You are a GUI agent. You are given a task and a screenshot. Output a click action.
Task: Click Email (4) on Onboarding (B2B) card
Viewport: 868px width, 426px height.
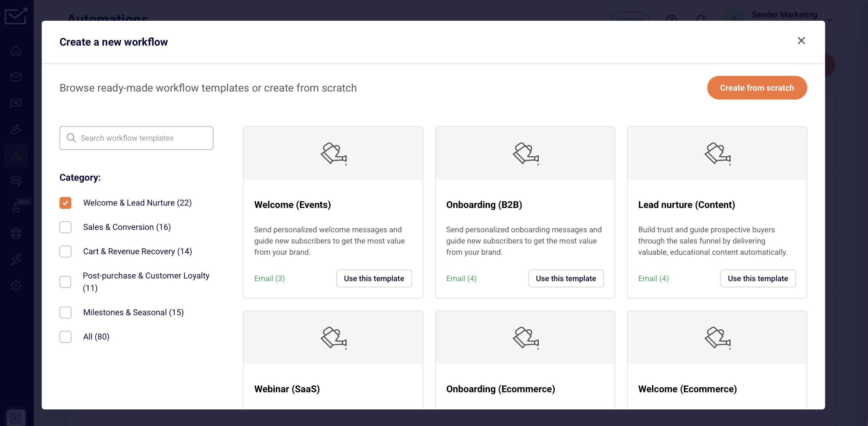tap(461, 278)
